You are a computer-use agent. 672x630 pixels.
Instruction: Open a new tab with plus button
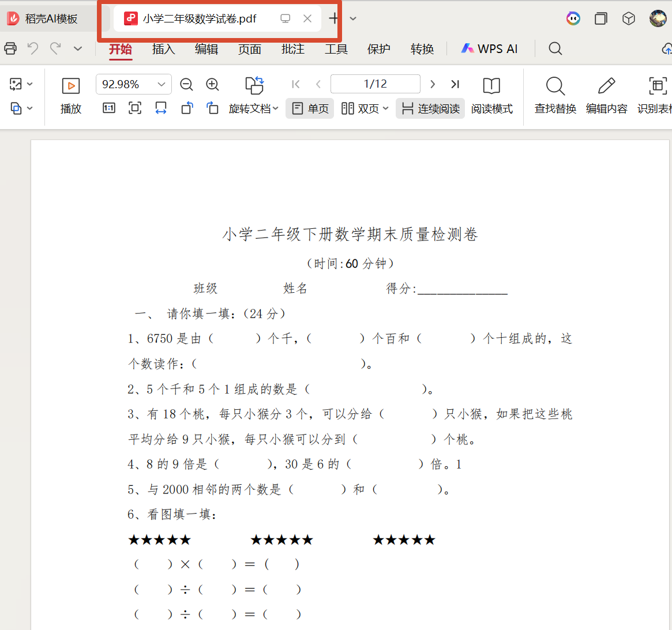pyautogui.click(x=333, y=18)
